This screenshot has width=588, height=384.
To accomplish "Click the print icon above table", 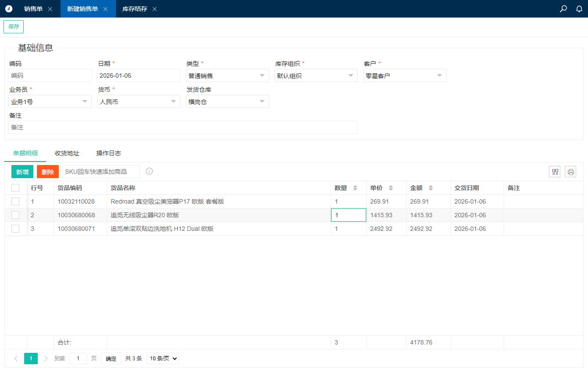I will point(570,172).
